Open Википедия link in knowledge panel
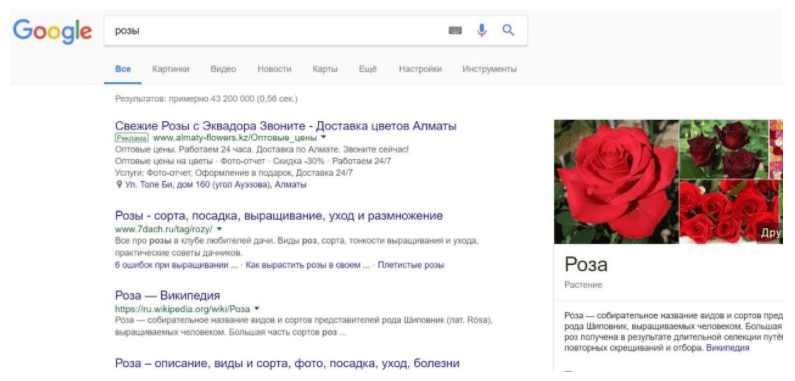The height and width of the screenshot is (381, 795). pyautogui.click(x=728, y=348)
